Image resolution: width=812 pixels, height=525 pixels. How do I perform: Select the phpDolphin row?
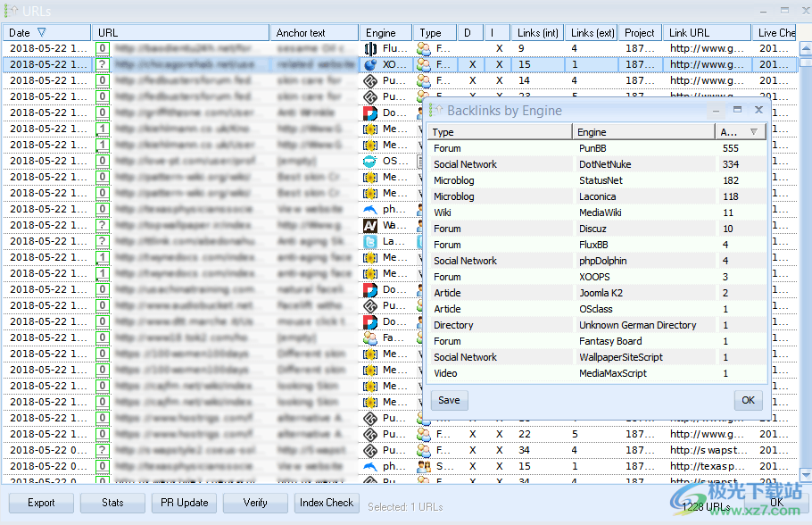pyautogui.click(x=598, y=262)
